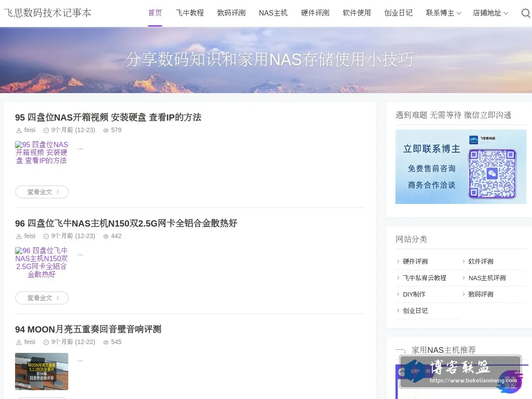Click clock icon on post 95 date
The height and width of the screenshot is (399, 532).
(x=46, y=130)
